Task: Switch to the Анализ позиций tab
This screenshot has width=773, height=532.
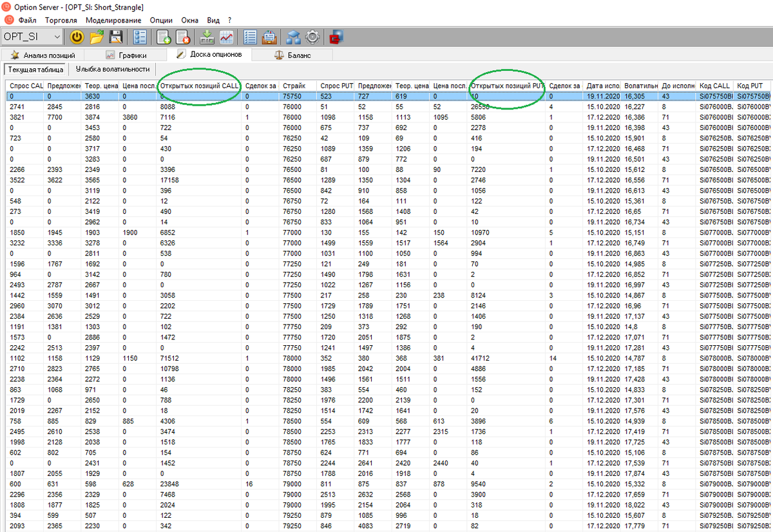Action: [x=43, y=55]
